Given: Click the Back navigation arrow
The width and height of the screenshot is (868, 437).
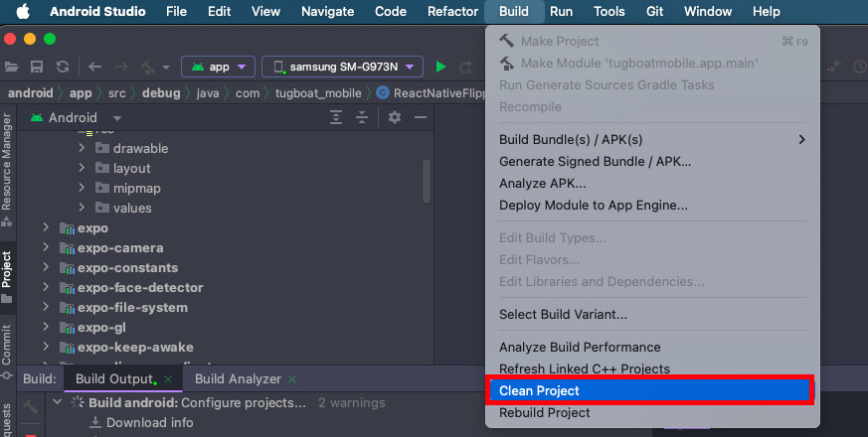Looking at the screenshot, I should pyautogui.click(x=94, y=67).
